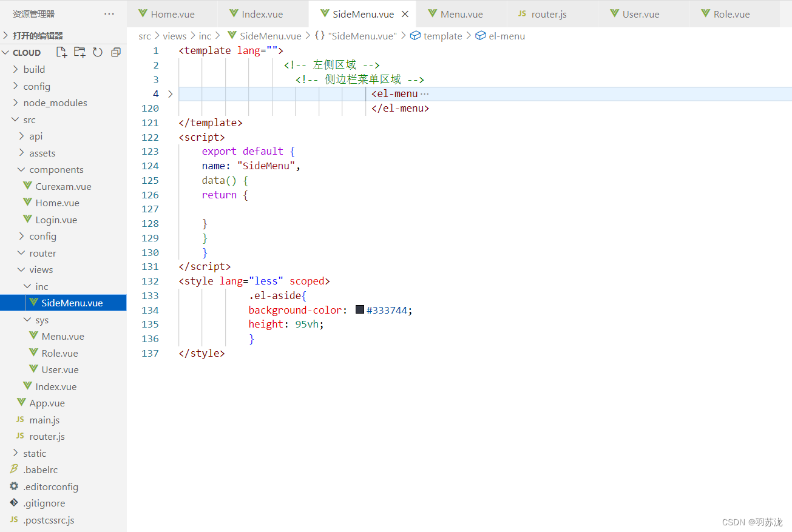This screenshot has width=792, height=532.
Task: Click the New Folder icon in explorer header
Action: click(80, 52)
